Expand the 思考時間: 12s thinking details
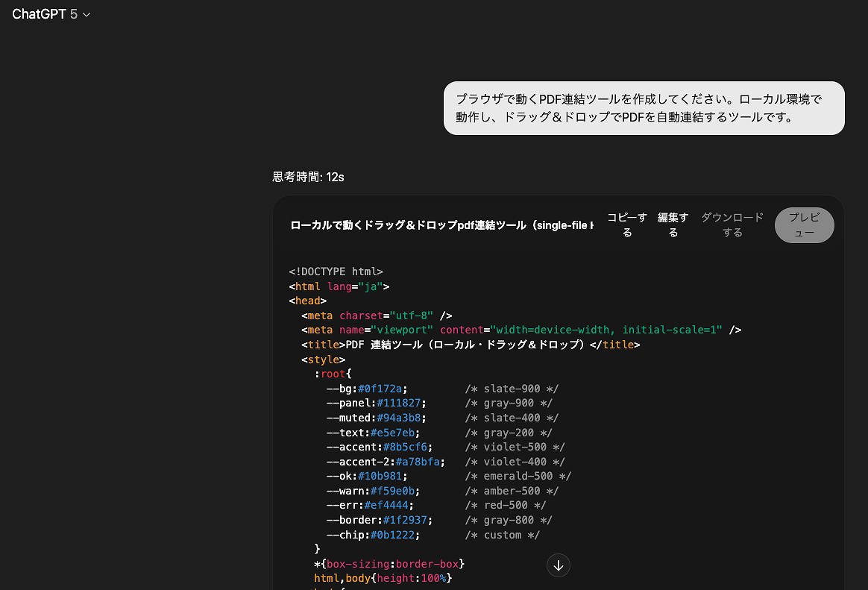The width and height of the screenshot is (868, 590). (308, 177)
